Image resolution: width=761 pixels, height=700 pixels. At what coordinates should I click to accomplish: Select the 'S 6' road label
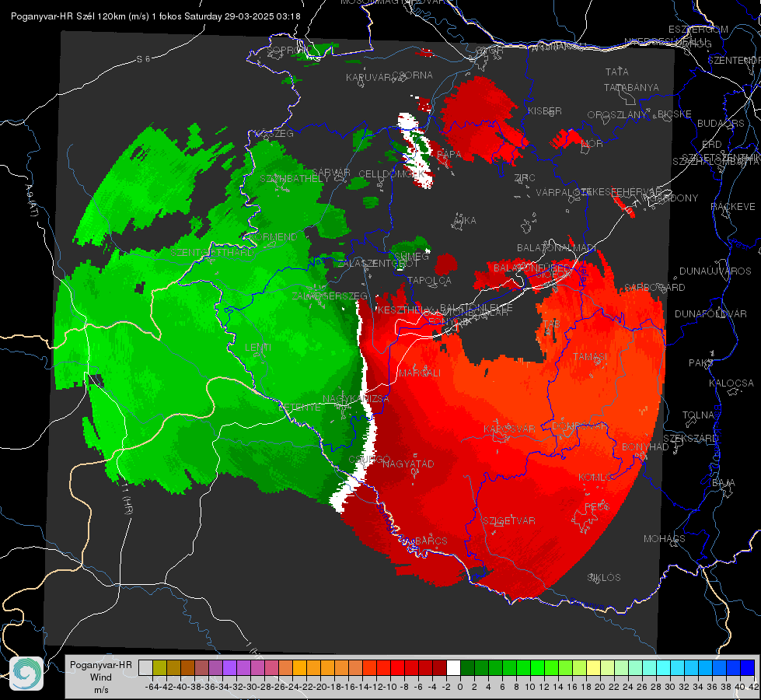143,59
